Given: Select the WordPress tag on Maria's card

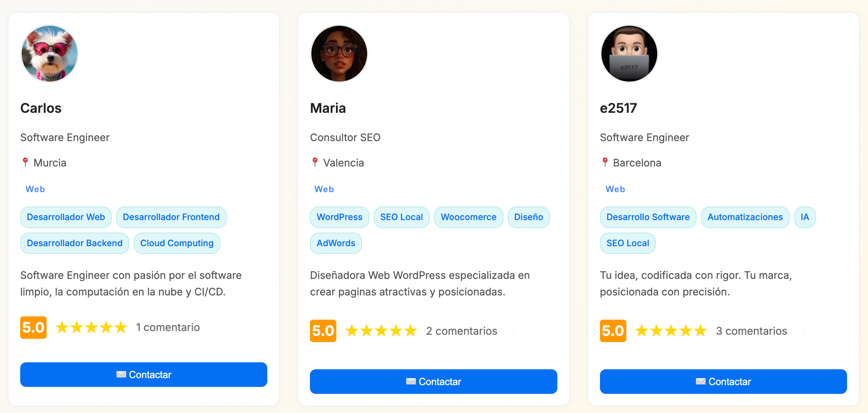Looking at the screenshot, I should tap(339, 217).
